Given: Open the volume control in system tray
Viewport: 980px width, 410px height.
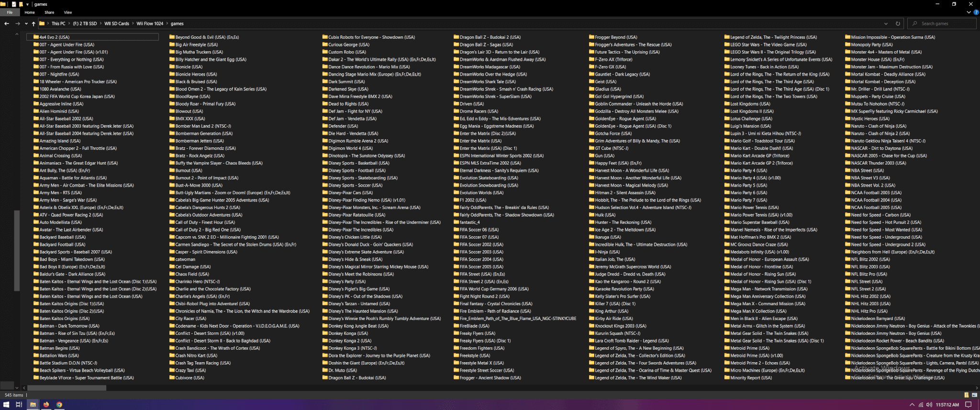Looking at the screenshot, I should click(929, 405).
